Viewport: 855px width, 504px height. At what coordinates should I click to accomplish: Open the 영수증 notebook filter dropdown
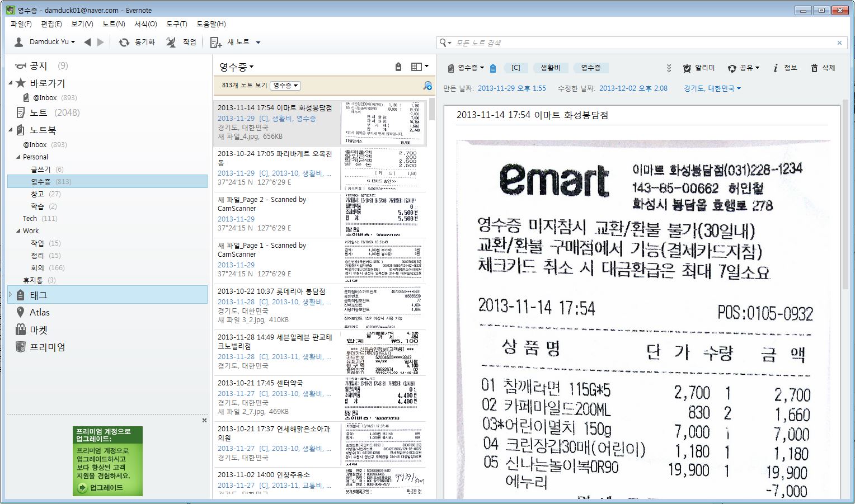tap(285, 86)
